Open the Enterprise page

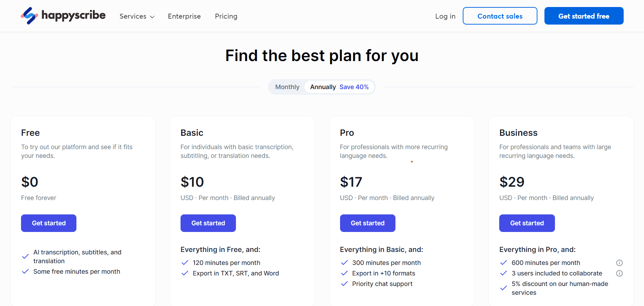click(x=184, y=16)
